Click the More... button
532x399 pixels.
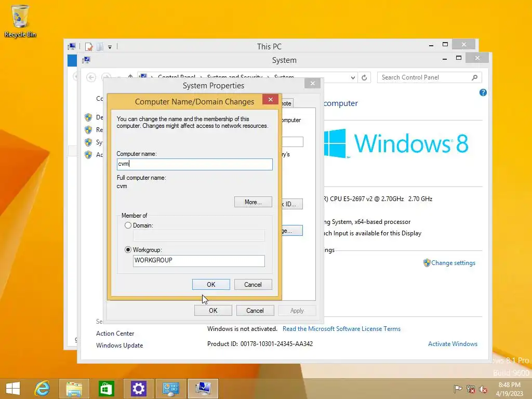coord(253,202)
